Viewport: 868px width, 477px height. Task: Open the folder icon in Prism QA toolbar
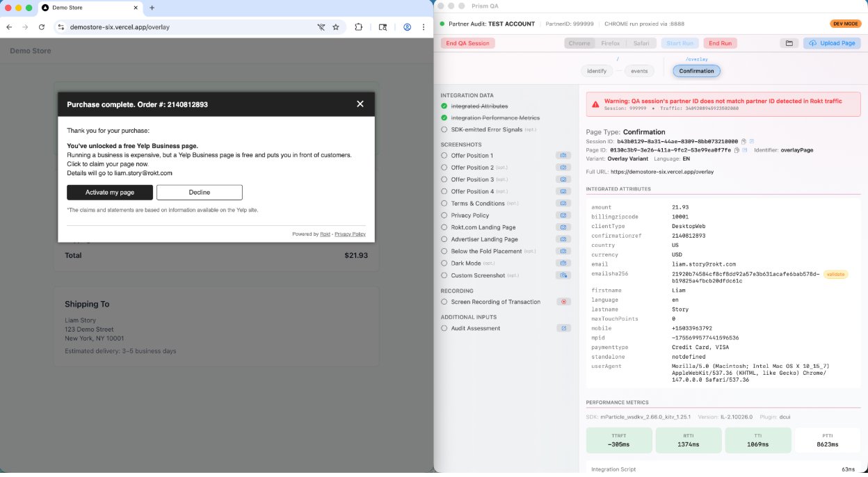[x=789, y=43]
